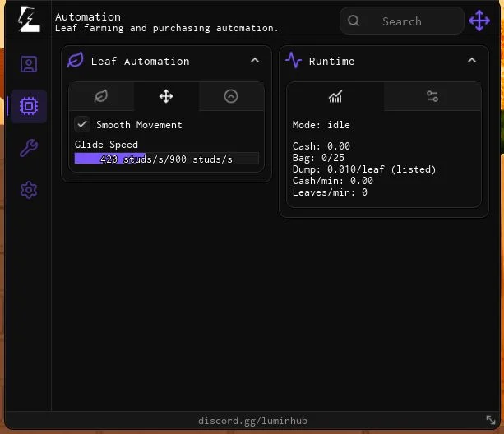This screenshot has width=504, height=434.
Task: Switch to the leaf tab in Leaf Automation
Action: 101,96
